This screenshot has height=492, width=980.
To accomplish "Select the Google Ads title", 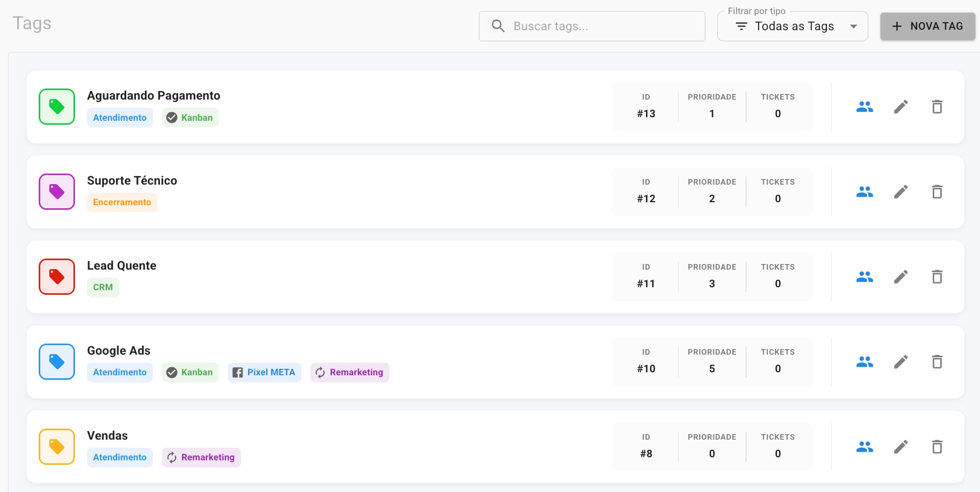I will click(x=119, y=351).
